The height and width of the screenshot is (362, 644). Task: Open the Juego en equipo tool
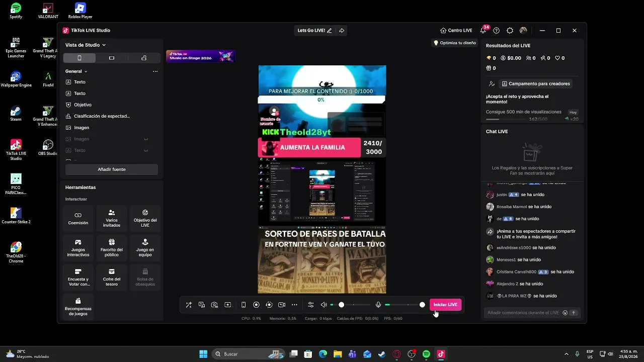click(145, 248)
